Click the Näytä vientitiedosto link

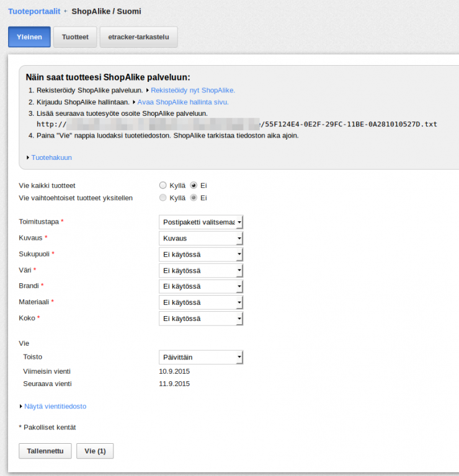(55, 406)
